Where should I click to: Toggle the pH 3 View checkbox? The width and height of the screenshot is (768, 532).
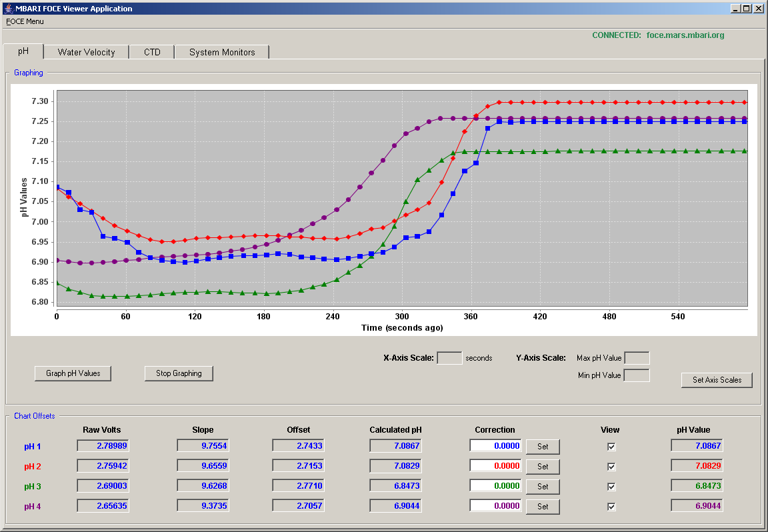coord(611,487)
